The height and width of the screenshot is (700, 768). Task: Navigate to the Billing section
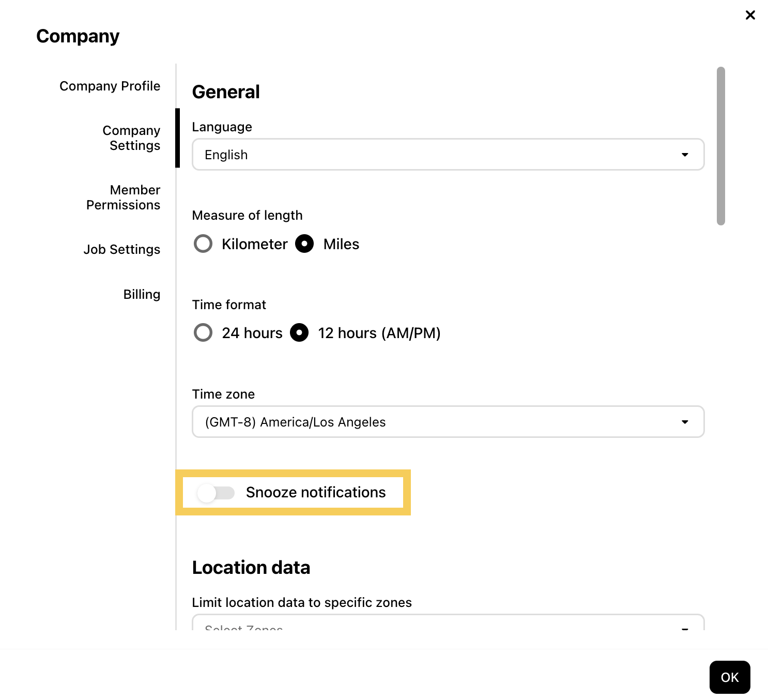pos(142,294)
